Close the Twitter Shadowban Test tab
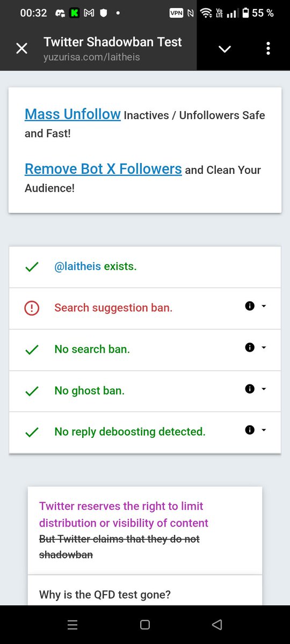Screen dimensions: 290x644 [21, 49]
